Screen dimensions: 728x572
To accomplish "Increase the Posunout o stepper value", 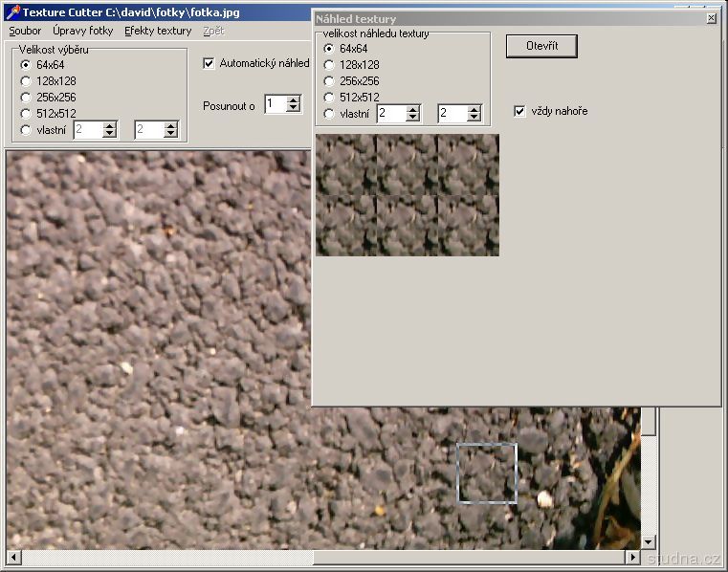I will click(x=294, y=99).
